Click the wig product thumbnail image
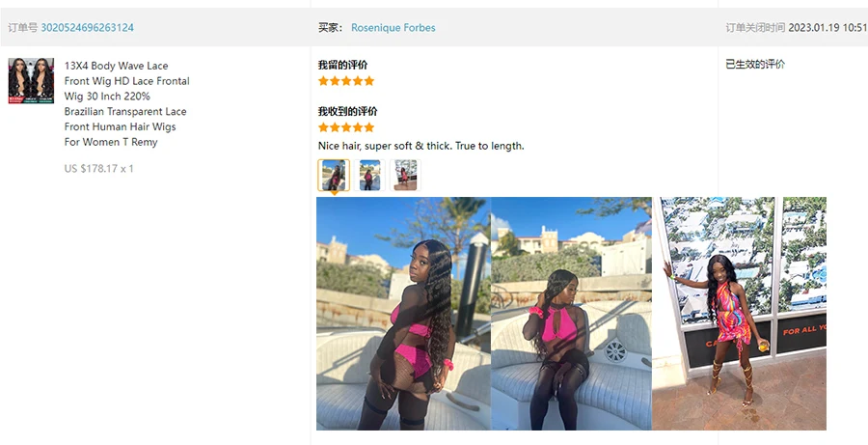This screenshot has width=868, height=445. point(31,81)
